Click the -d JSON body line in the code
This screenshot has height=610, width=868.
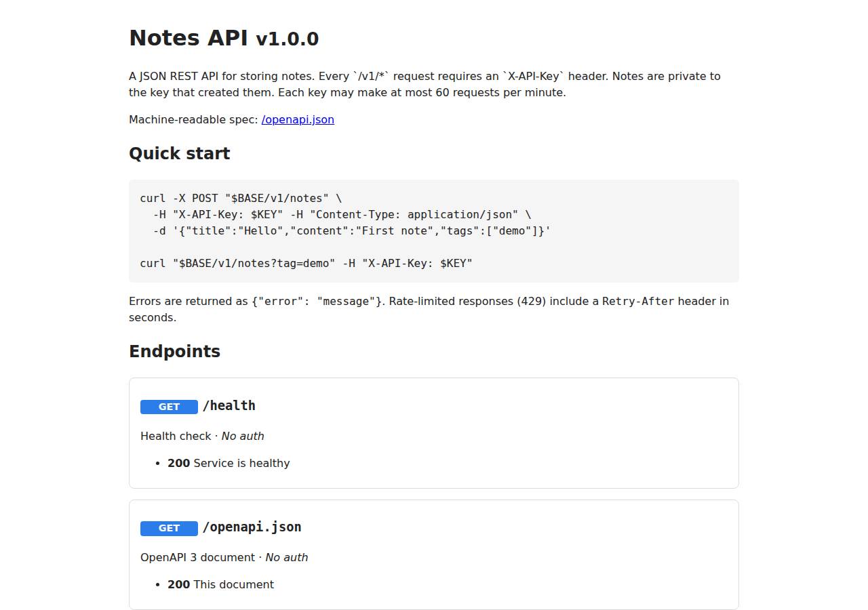(x=352, y=230)
